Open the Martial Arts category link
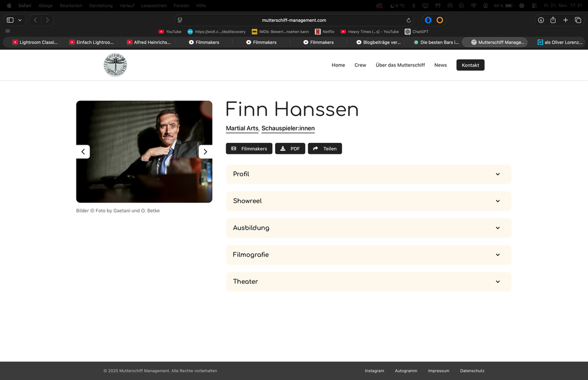The image size is (588, 380). [x=242, y=128]
